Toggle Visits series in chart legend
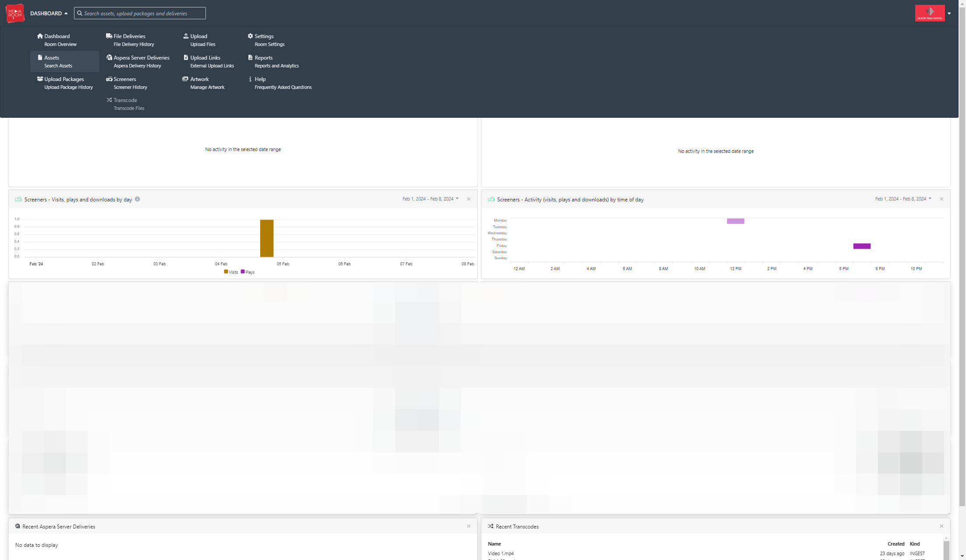 point(231,272)
